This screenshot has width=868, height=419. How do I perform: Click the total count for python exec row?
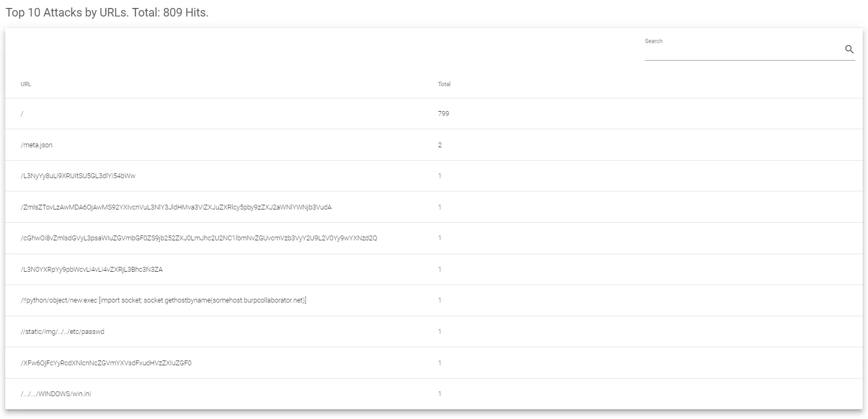coord(440,300)
